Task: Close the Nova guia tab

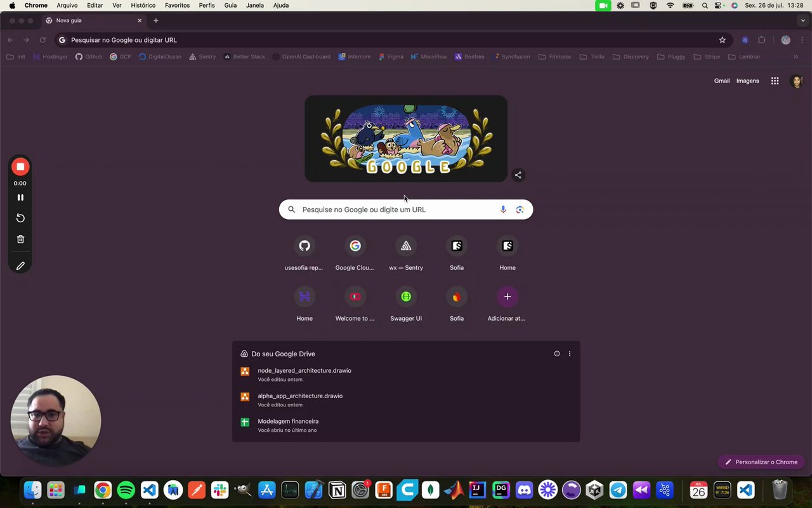Action: pos(140,20)
